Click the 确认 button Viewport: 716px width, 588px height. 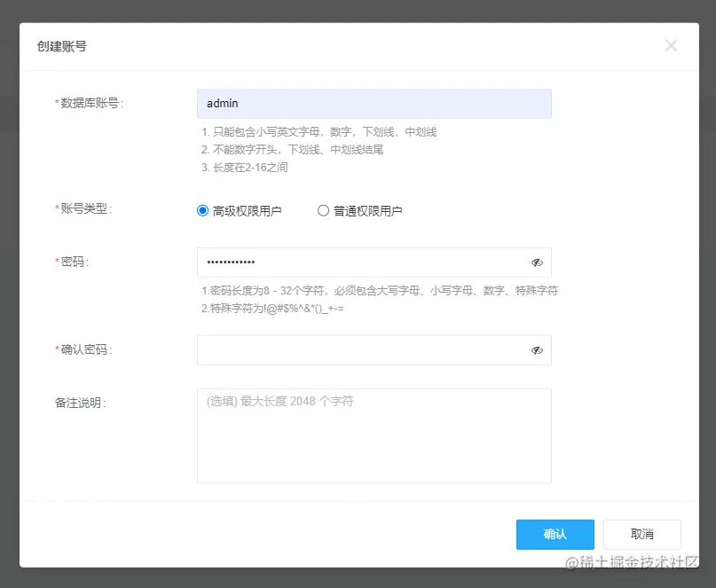(555, 534)
